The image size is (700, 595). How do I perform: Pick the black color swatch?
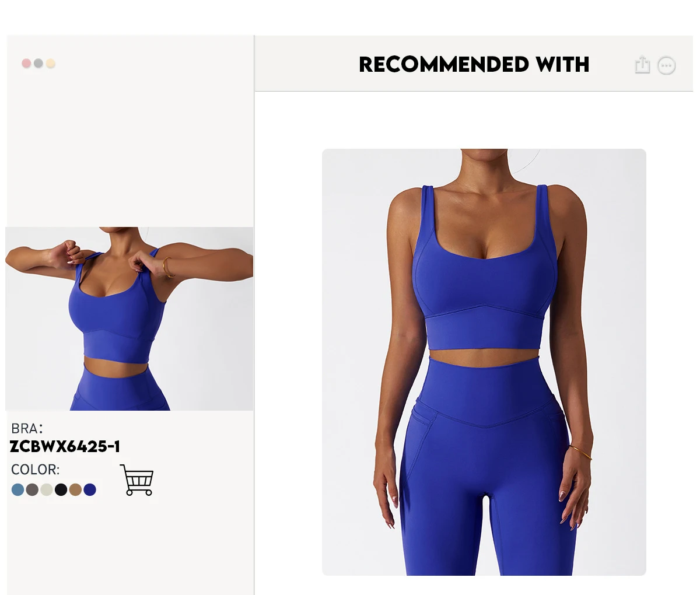tap(61, 489)
